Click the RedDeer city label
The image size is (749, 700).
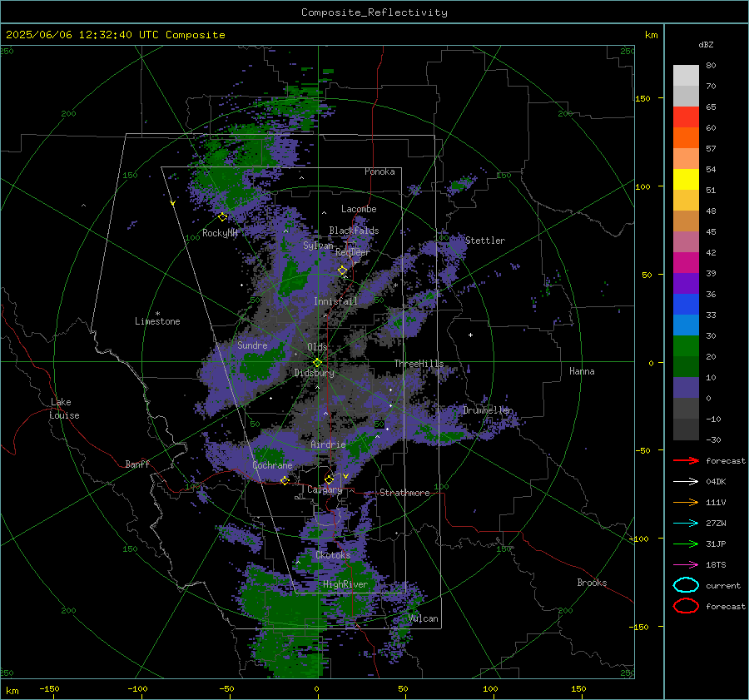(x=353, y=252)
